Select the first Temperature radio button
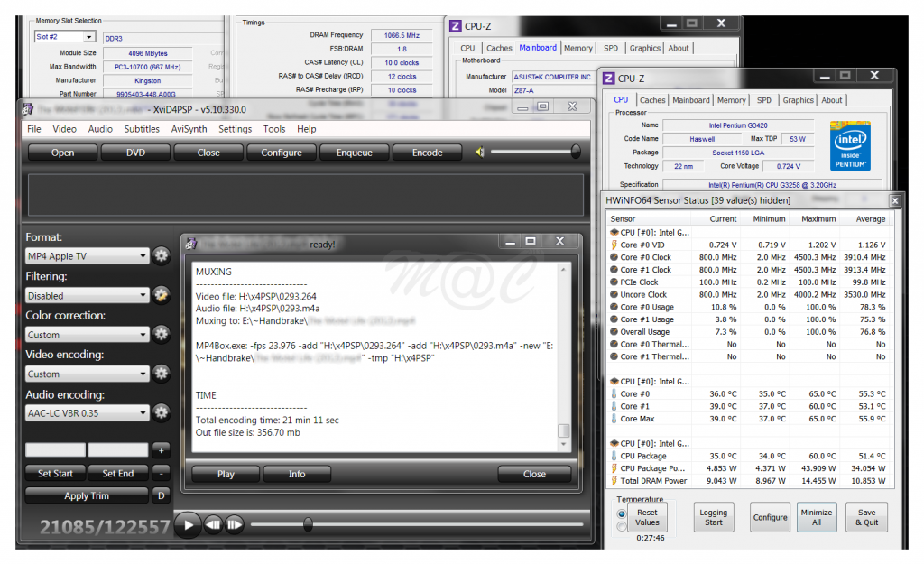This screenshot has width=924, height=564. (x=622, y=513)
